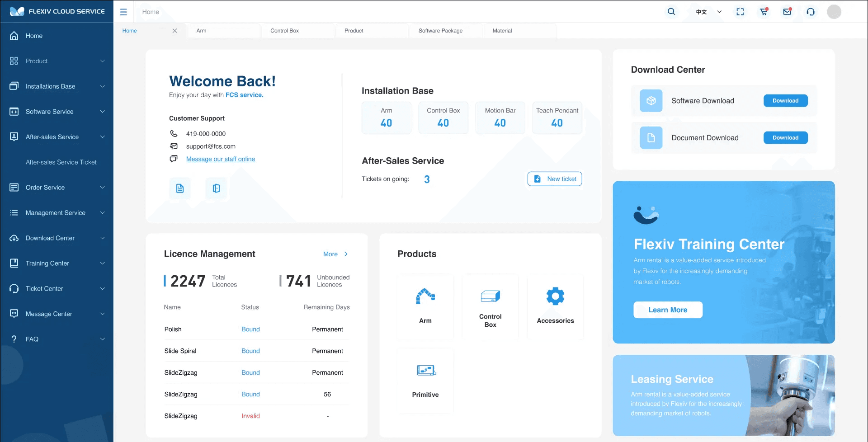Expand the Software Service chevron
The image size is (868, 442).
point(103,112)
